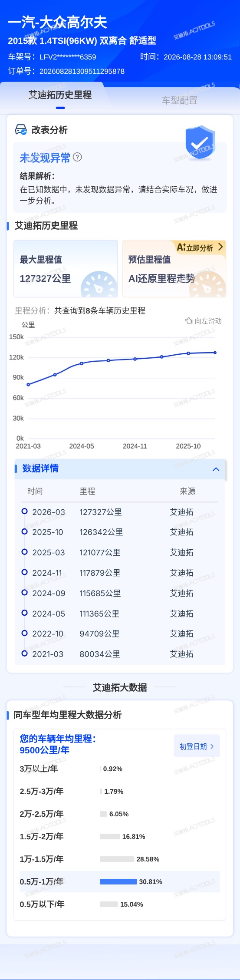The image size is (240, 980).
Task: Select the 0.5万以下/年 row label
Action: (x=42, y=904)
